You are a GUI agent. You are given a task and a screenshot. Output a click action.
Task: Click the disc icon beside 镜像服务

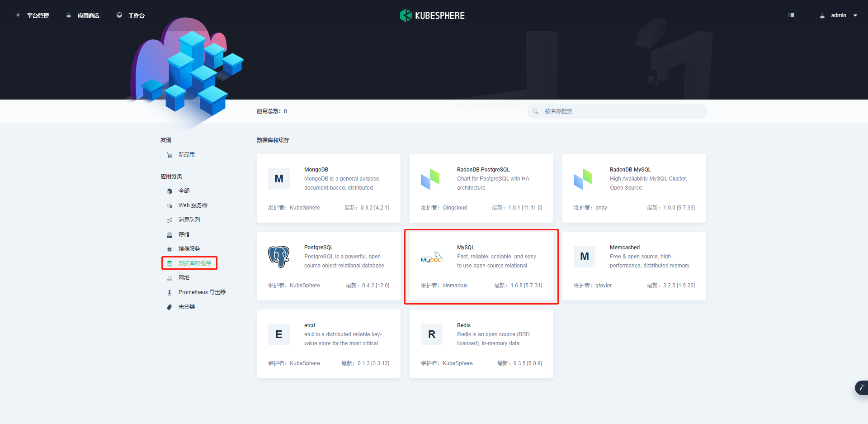[170, 249]
